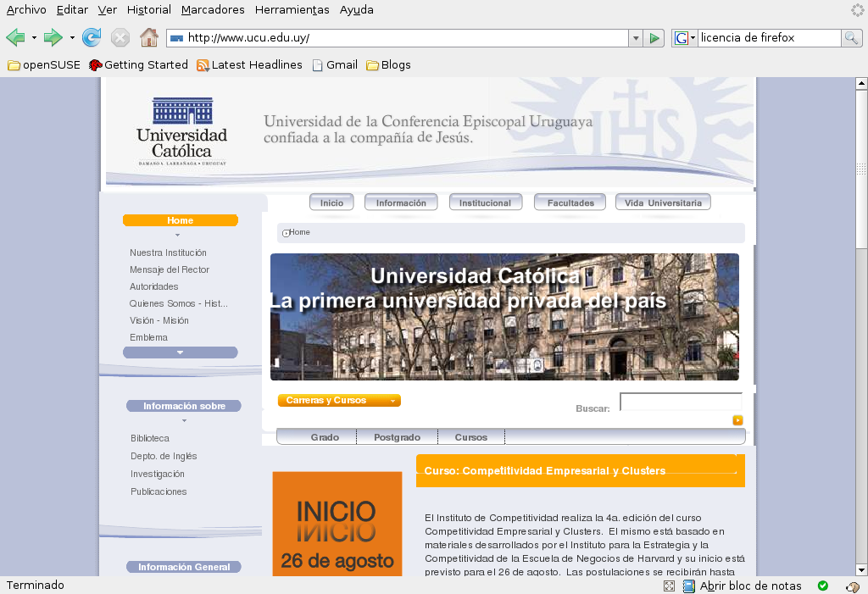Open the forward history dropdown arrow

pos(72,37)
